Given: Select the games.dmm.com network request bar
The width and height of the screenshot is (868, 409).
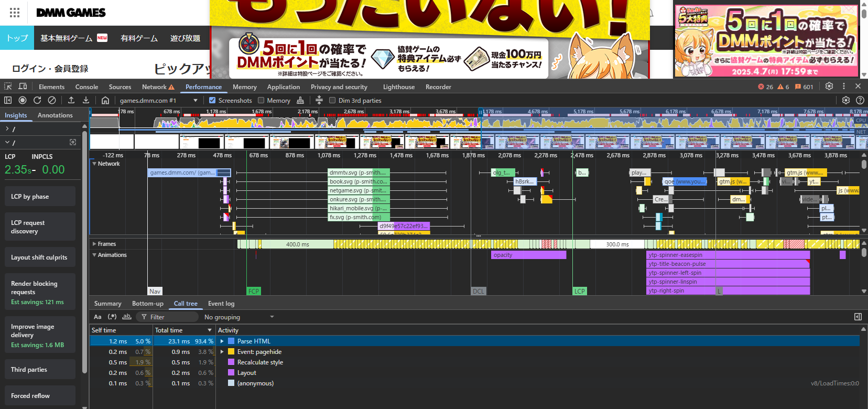Looking at the screenshot, I should (189, 173).
